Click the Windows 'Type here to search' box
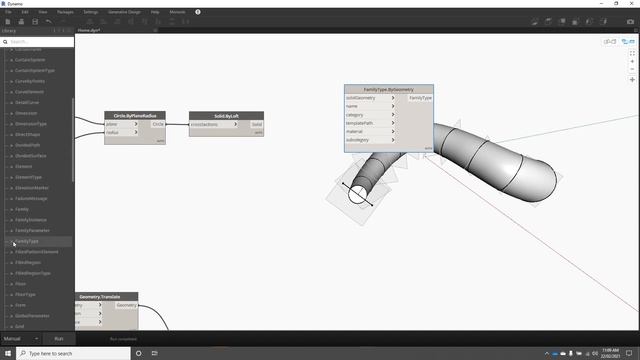Screen dimensions: 640x360 click(73, 353)
